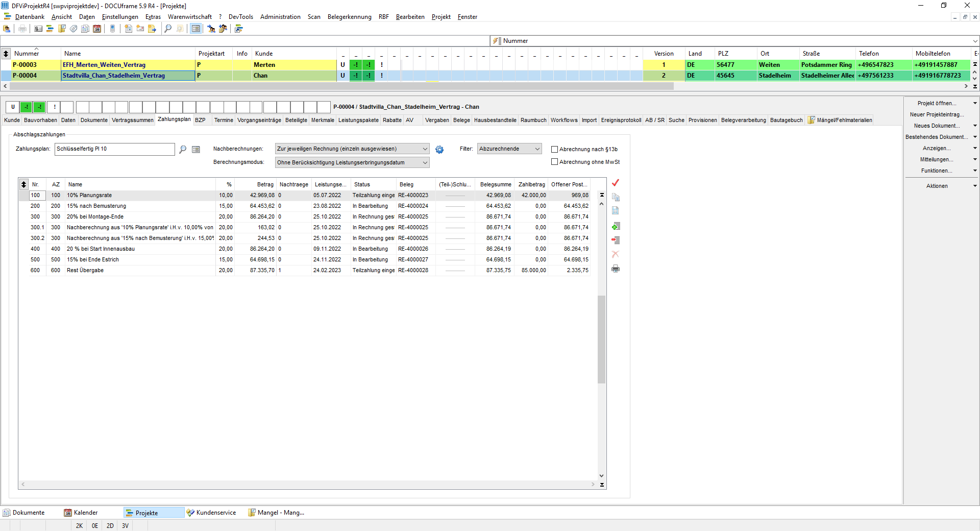The image size is (980, 531).
Task: Click the shortcut link toolbar icon
Action: click(238, 29)
